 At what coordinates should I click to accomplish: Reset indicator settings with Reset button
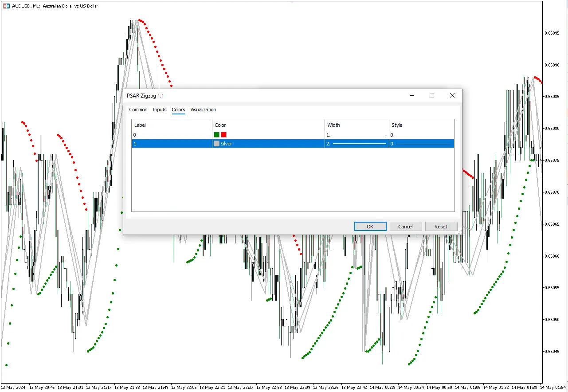click(441, 226)
